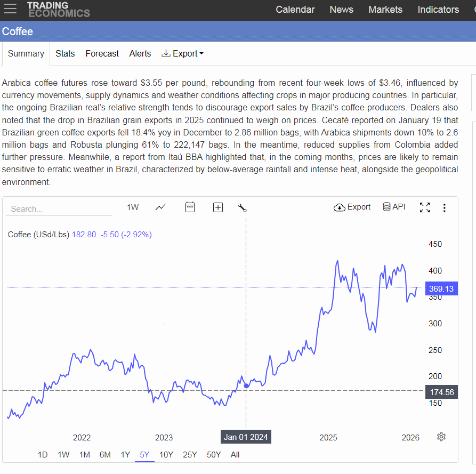The image size is (476, 474).
Task: Open the Stats tab
Action: pos(65,53)
